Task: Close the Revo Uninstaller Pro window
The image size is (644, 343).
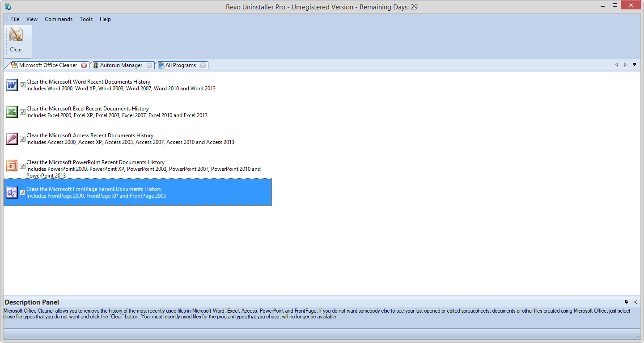Action: pyautogui.click(x=631, y=5)
